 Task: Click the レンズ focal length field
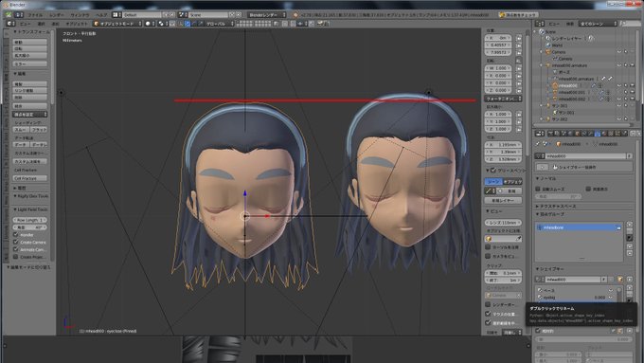[x=503, y=223]
